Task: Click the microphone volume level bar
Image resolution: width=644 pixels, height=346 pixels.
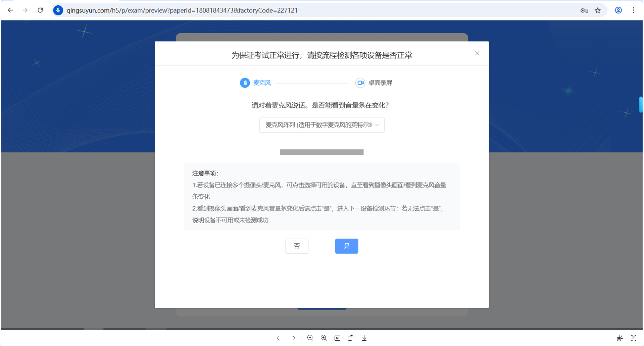Action: 321,152
